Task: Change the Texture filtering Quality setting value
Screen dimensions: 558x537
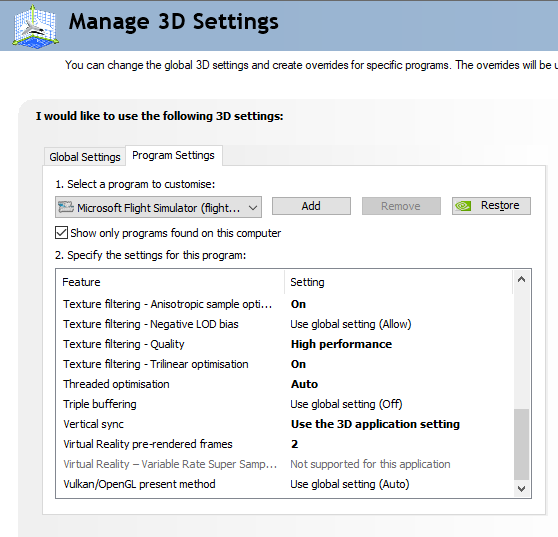Action: tap(341, 344)
